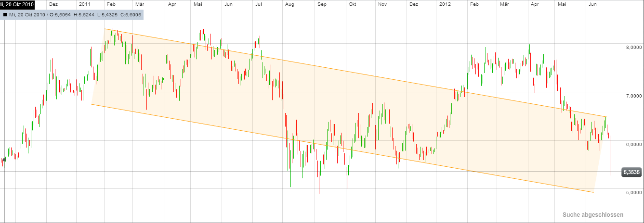Click the 6,0000 price axis label
This screenshot has height=223, width=644.
(x=632, y=144)
